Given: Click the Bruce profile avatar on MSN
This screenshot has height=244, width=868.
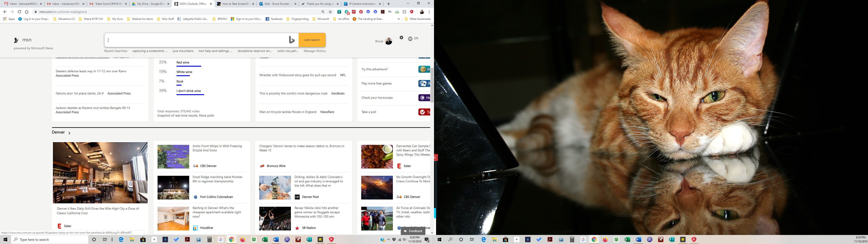Looking at the screenshot, I should 389,41.
